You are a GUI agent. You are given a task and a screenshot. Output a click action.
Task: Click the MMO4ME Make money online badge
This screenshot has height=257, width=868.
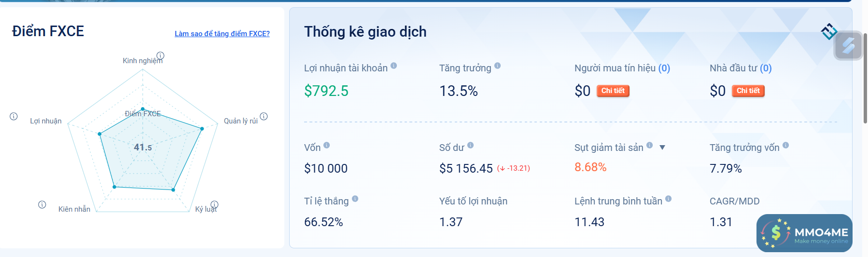click(x=804, y=233)
